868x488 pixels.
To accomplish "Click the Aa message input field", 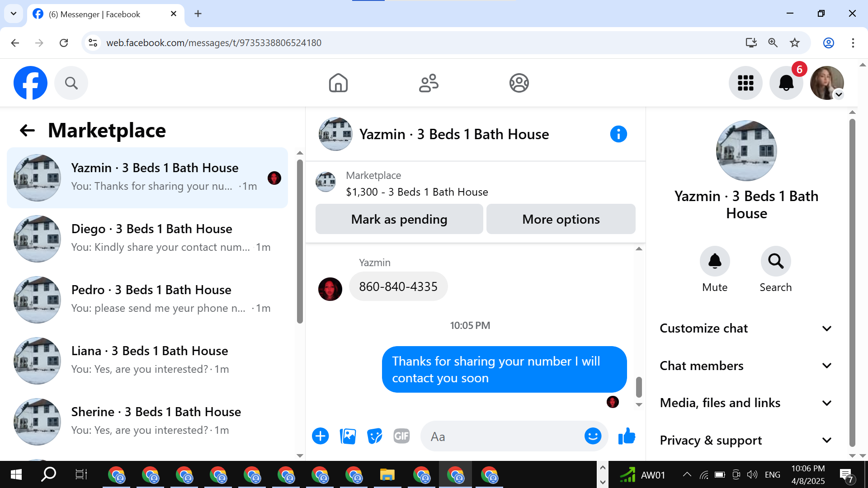I will pyautogui.click(x=502, y=436).
